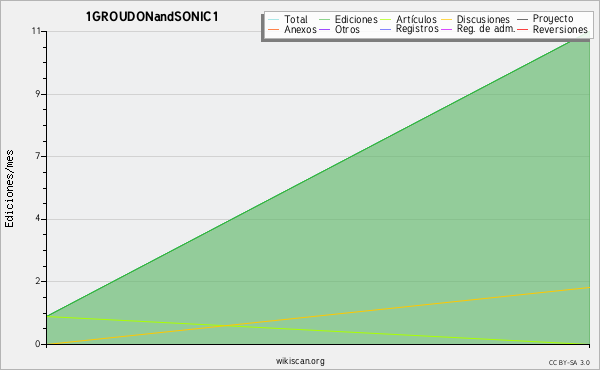Click the y-axis value 4
Viewport: 600px width, 370px height.
[38, 218]
